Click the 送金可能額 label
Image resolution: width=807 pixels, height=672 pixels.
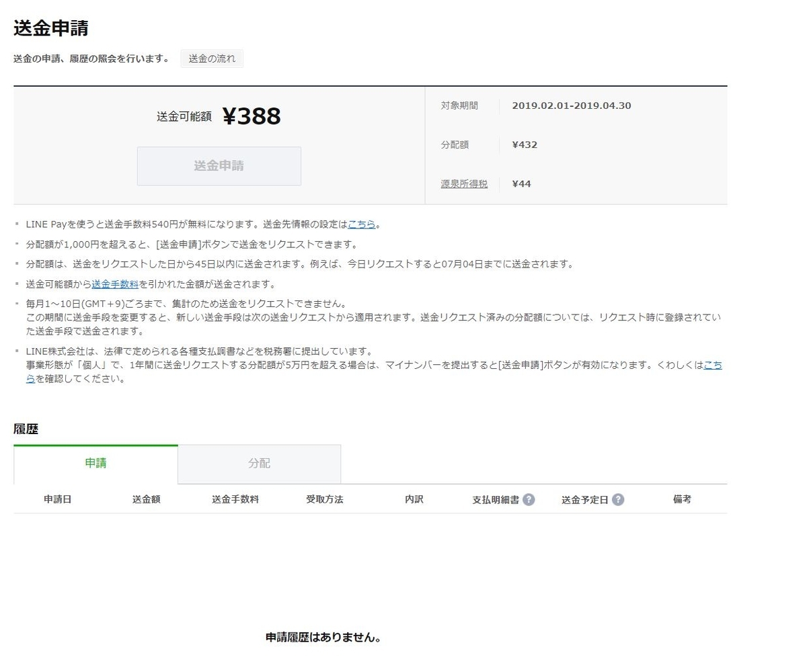pos(184,116)
